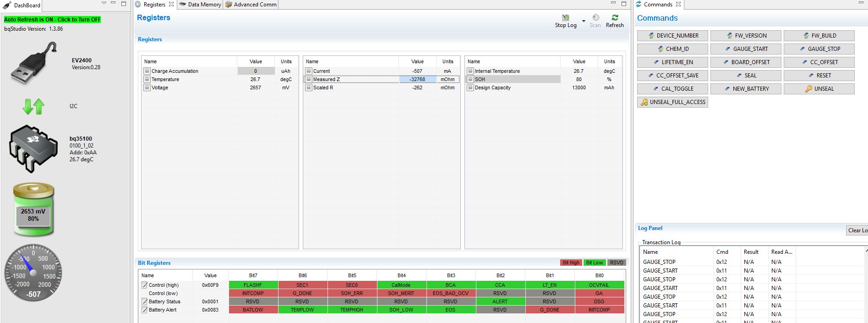Click the RSVD legend swatch
Viewport: 868px width, 323px height.
pyautogui.click(x=617, y=263)
